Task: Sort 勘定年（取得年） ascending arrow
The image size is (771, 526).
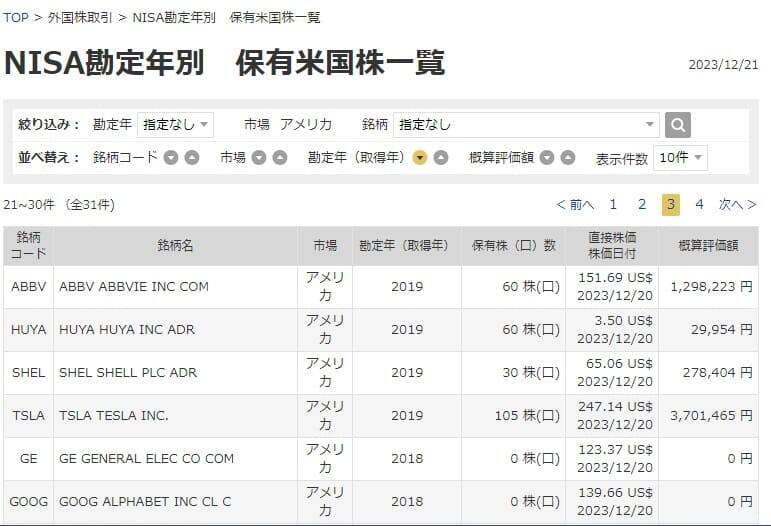Action: (441, 158)
